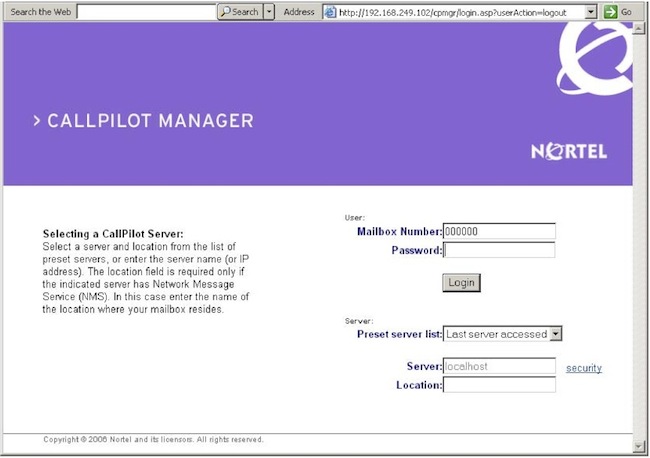Click the page icon beside the URL
The height and width of the screenshot is (458, 650).
pyautogui.click(x=330, y=12)
